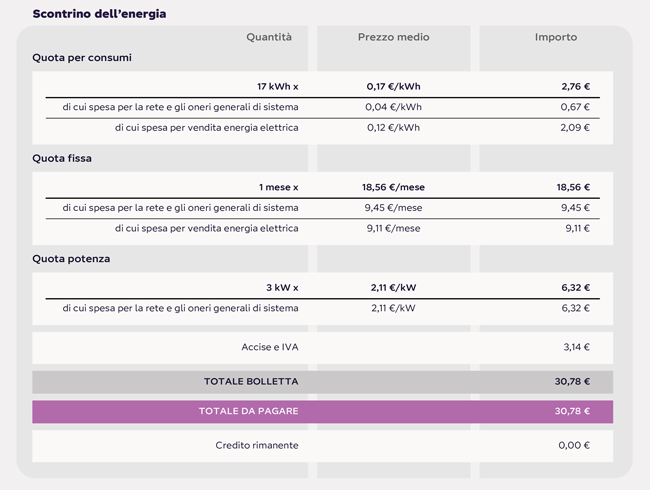Viewport: 650px width, 490px height.
Task: Select the 'Credito rimanente' row label
Action: coord(257,445)
